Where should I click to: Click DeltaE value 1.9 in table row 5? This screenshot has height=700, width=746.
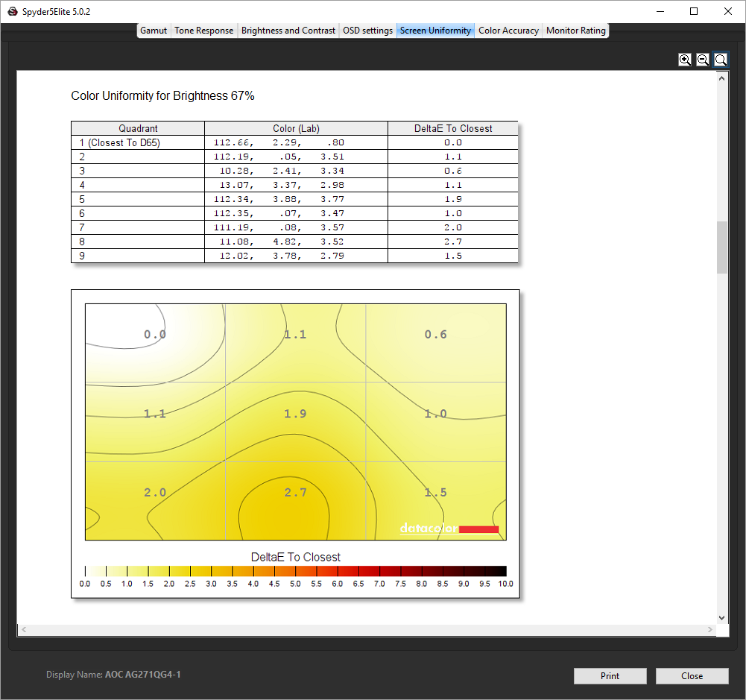(x=453, y=199)
